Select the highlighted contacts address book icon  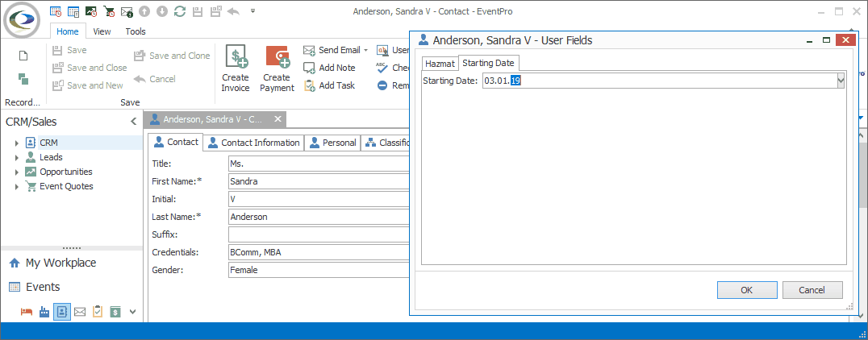click(62, 312)
